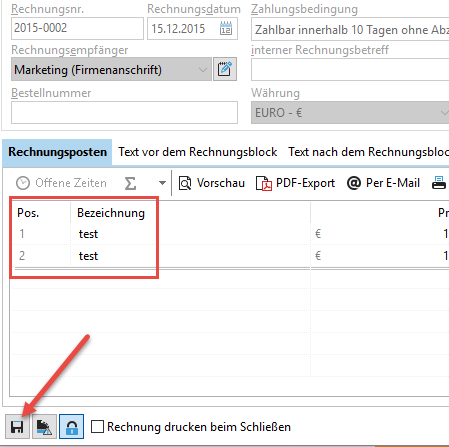Open the Währung EURO dropdown
The image size is (449, 447).
click(x=350, y=113)
